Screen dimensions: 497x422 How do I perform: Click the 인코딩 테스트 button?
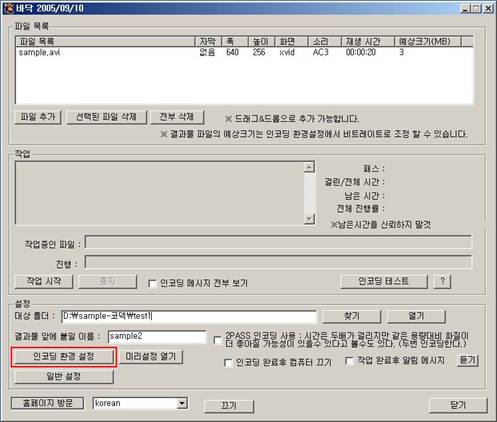click(384, 281)
